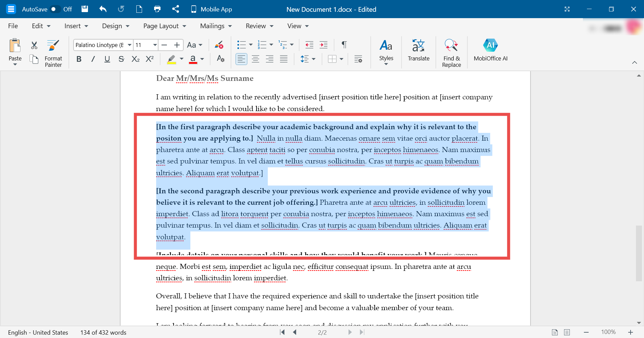The height and width of the screenshot is (338, 644).
Task: Go to the first page icon
Action: (x=282, y=332)
